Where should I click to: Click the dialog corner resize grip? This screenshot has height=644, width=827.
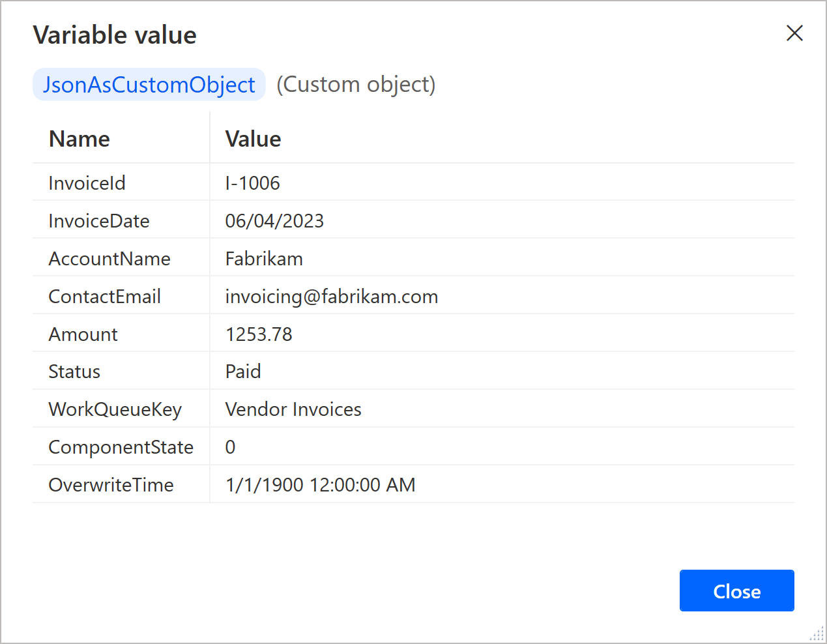(x=817, y=634)
